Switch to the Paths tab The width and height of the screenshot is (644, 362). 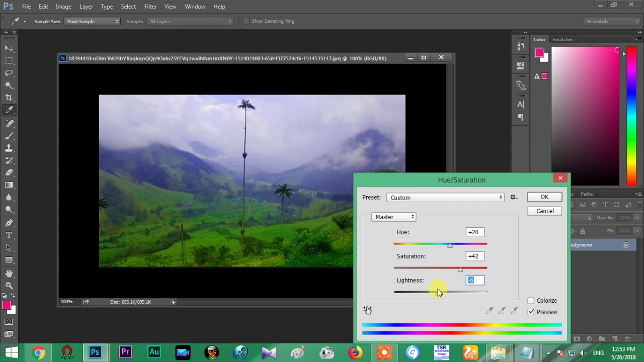click(587, 194)
